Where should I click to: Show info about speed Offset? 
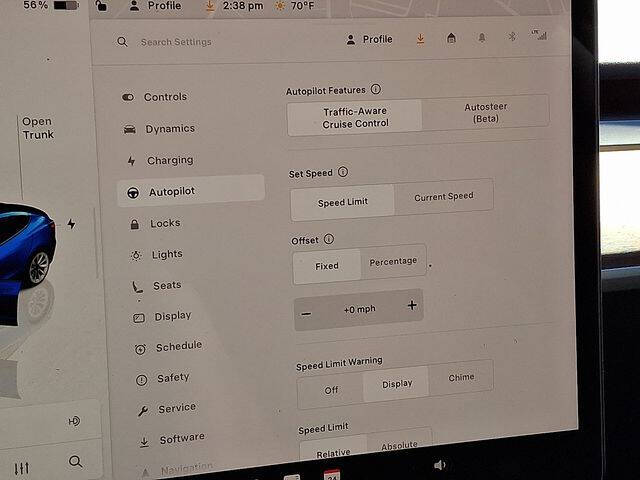click(x=329, y=240)
